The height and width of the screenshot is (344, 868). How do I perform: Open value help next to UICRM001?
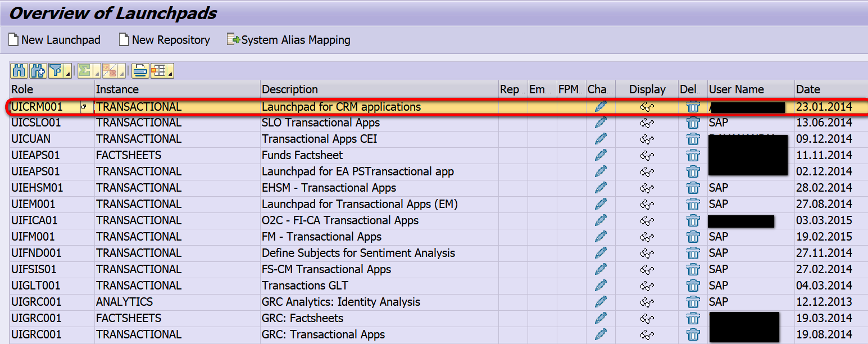click(x=84, y=107)
